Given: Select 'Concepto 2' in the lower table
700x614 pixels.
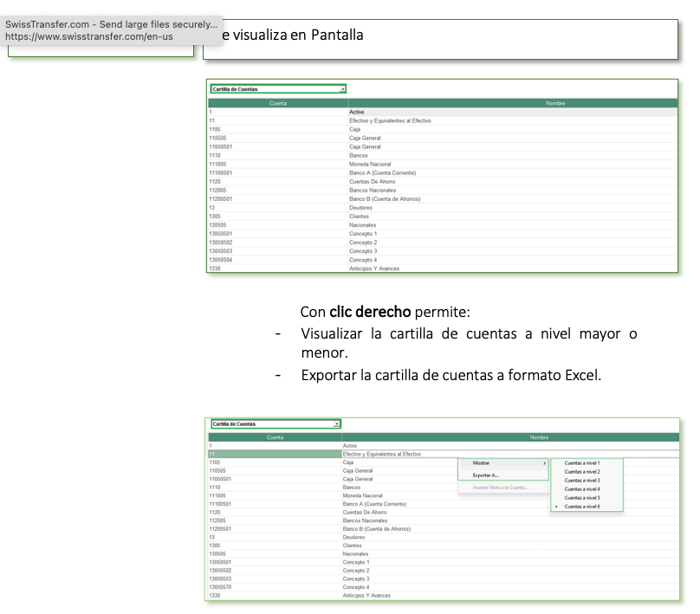Looking at the screenshot, I should 356,571.
